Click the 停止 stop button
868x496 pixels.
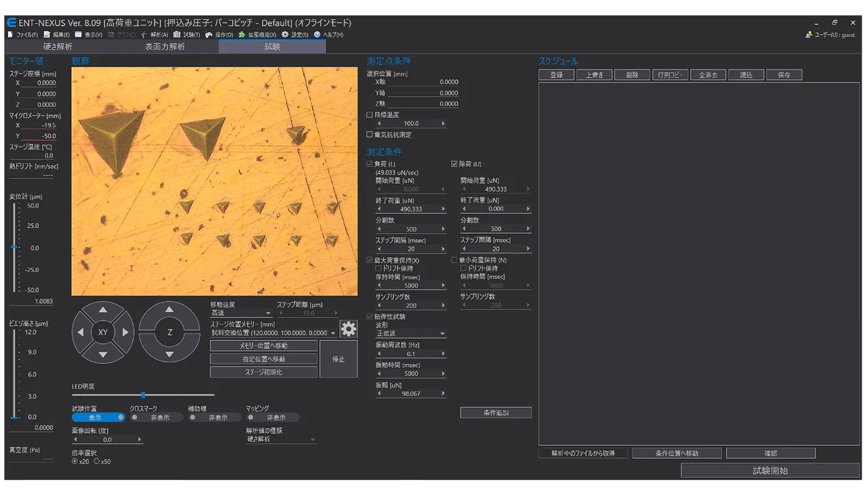pos(339,359)
